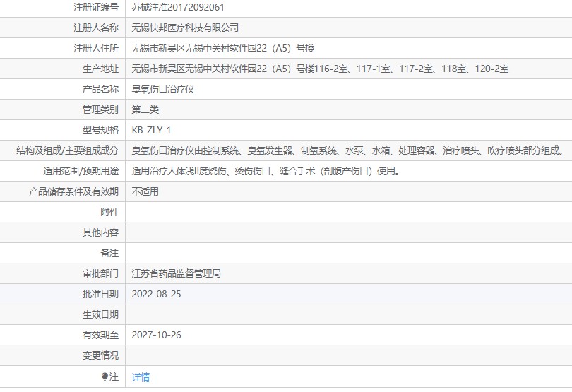Click the 有效期至 label
572x392 pixels.
pyautogui.click(x=100, y=335)
